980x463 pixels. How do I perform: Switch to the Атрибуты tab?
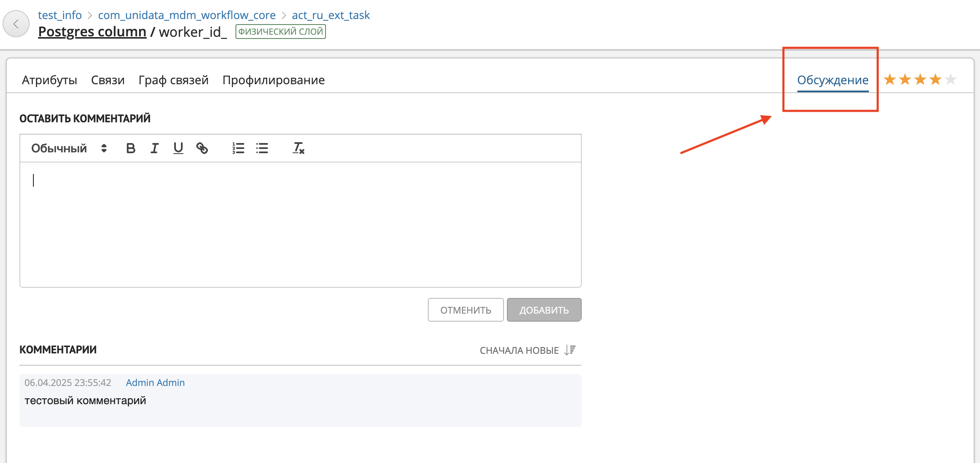49,80
